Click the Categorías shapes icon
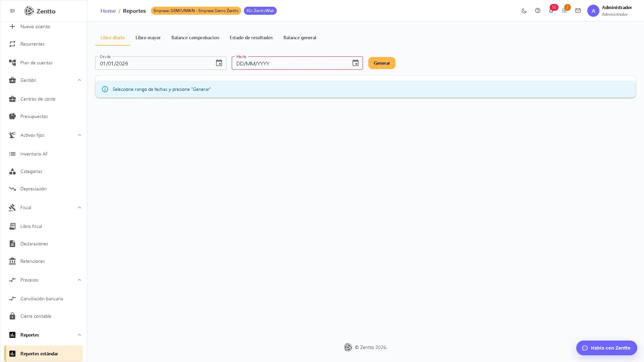644x362 pixels. click(12, 171)
